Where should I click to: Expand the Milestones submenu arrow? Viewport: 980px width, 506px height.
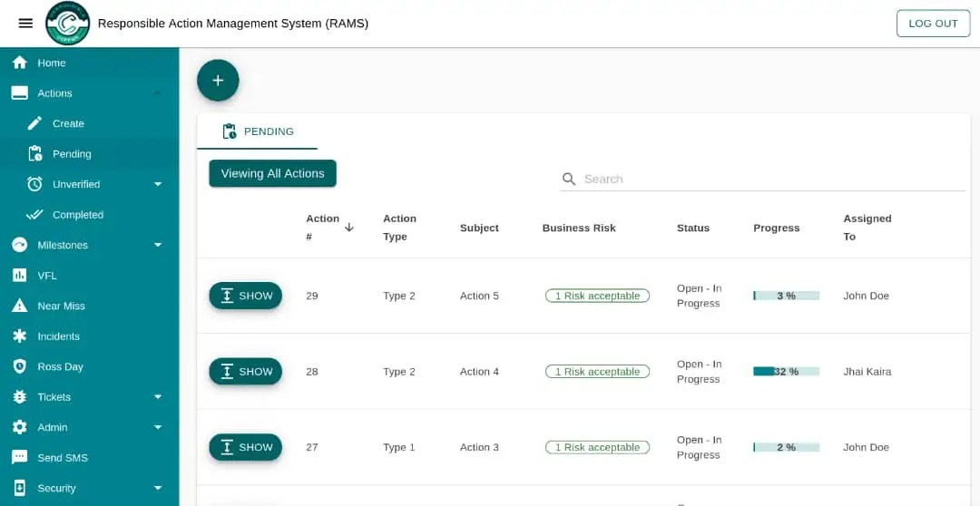tap(158, 245)
